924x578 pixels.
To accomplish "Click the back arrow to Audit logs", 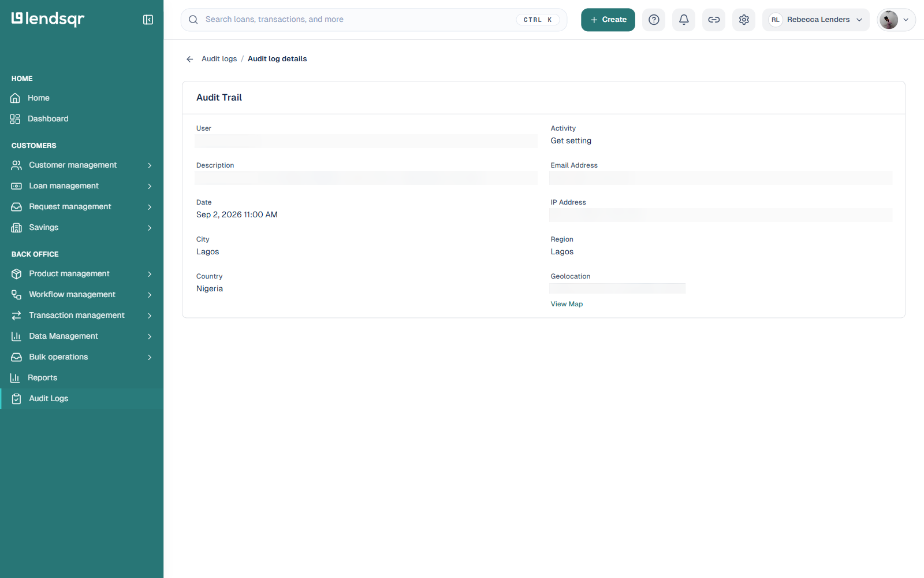I will click(190, 59).
